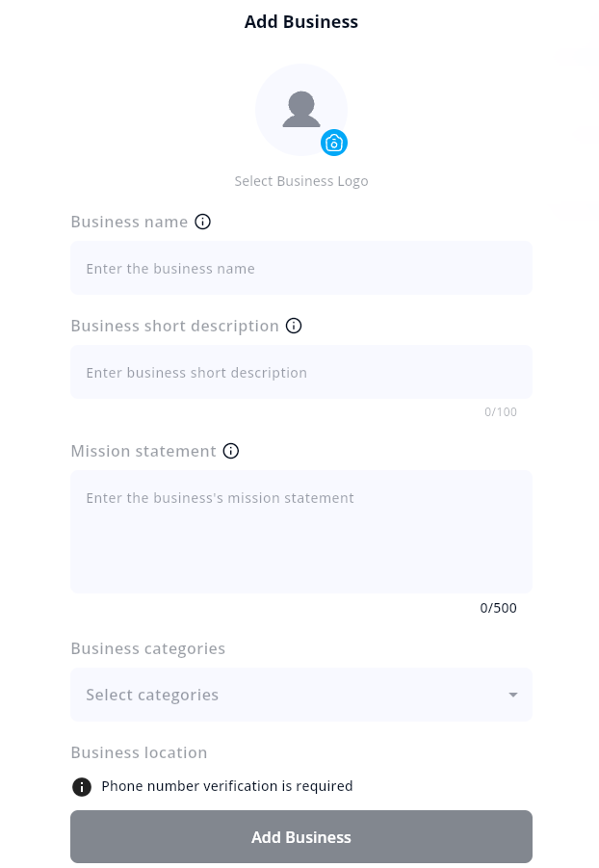Open the Select categories dropdown

(x=289, y=695)
